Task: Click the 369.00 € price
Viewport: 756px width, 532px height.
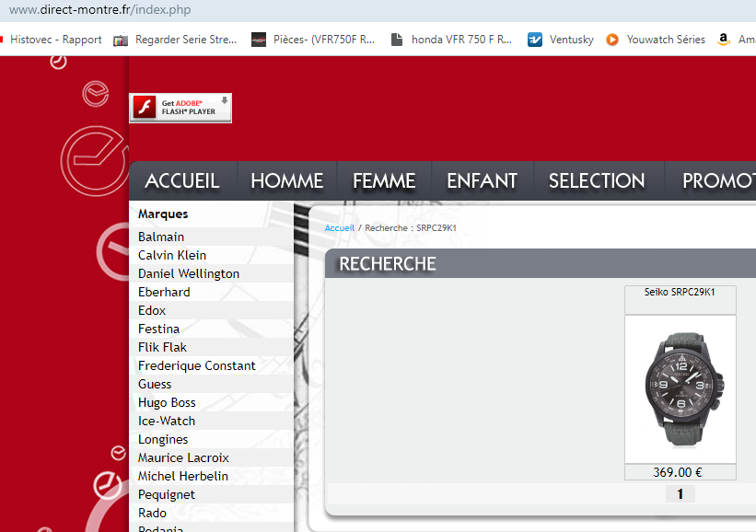Action: click(678, 472)
